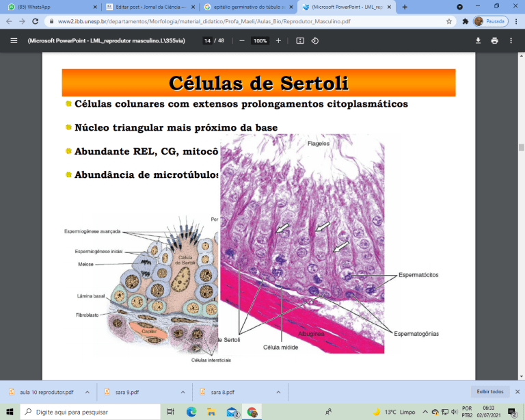Click weather widget 13°C Limpo
The image size is (525, 420).
[x=394, y=412]
